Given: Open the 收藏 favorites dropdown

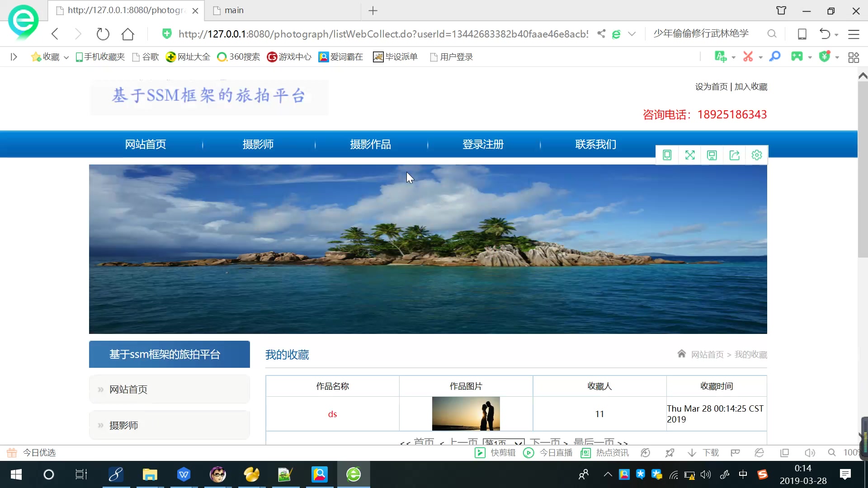Looking at the screenshot, I should point(50,56).
